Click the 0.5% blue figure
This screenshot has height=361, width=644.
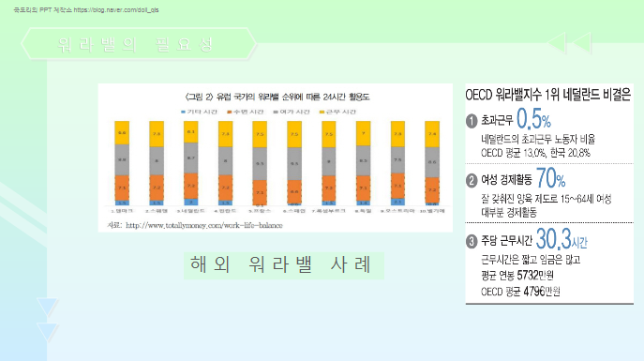point(533,119)
